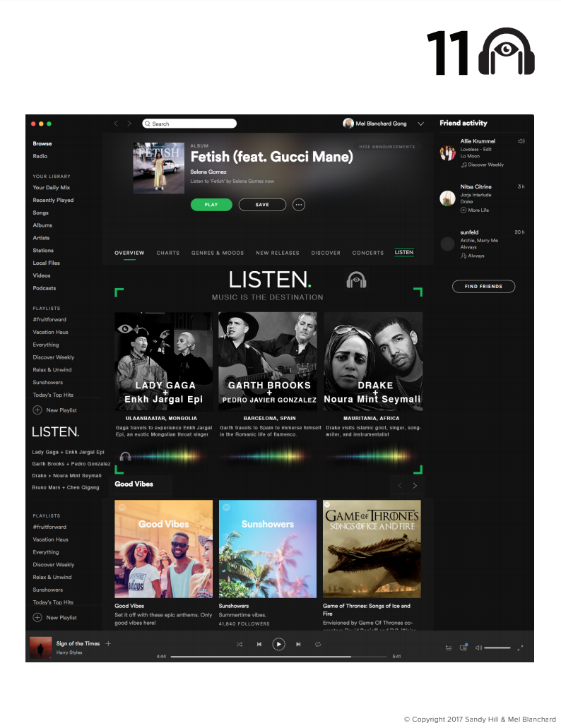Click the play button in player bar
Screen dimensions: 561x728
pos(278,644)
